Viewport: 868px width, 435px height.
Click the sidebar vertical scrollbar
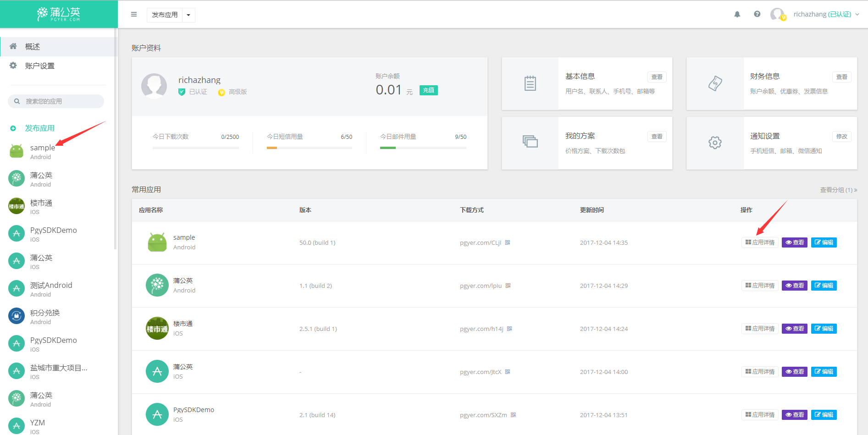pyautogui.click(x=116, y=140)
